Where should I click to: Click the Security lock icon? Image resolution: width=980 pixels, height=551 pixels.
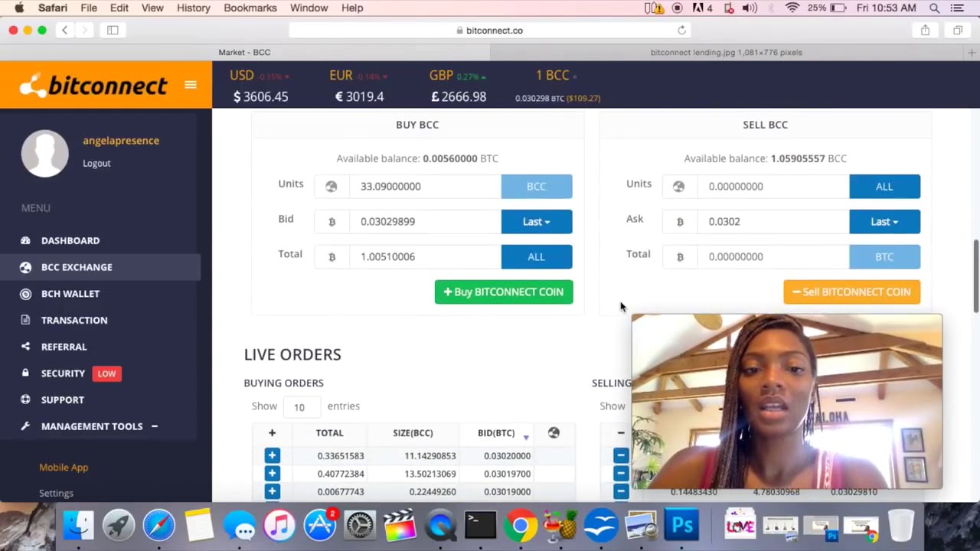click(x=25, y=373)
